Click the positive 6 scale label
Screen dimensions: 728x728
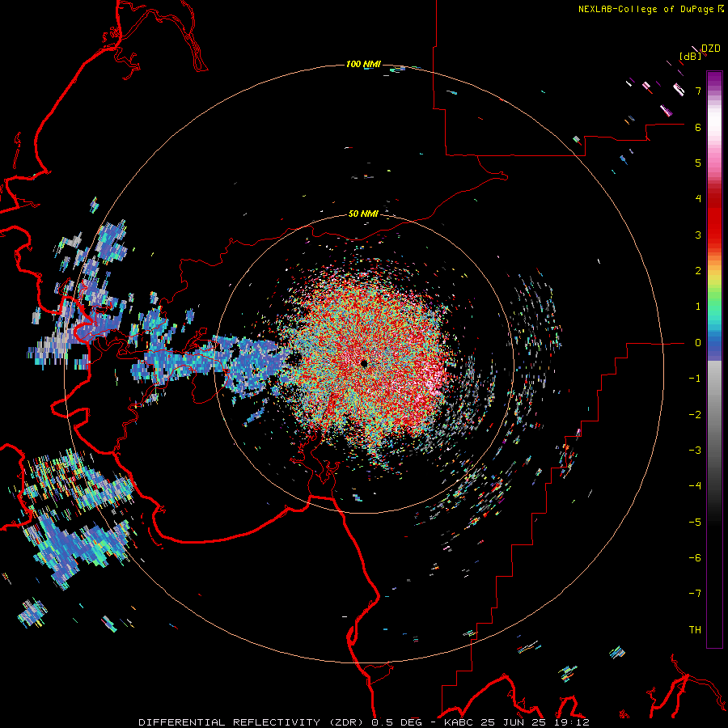pyautogui.click(x=698, y=127)
